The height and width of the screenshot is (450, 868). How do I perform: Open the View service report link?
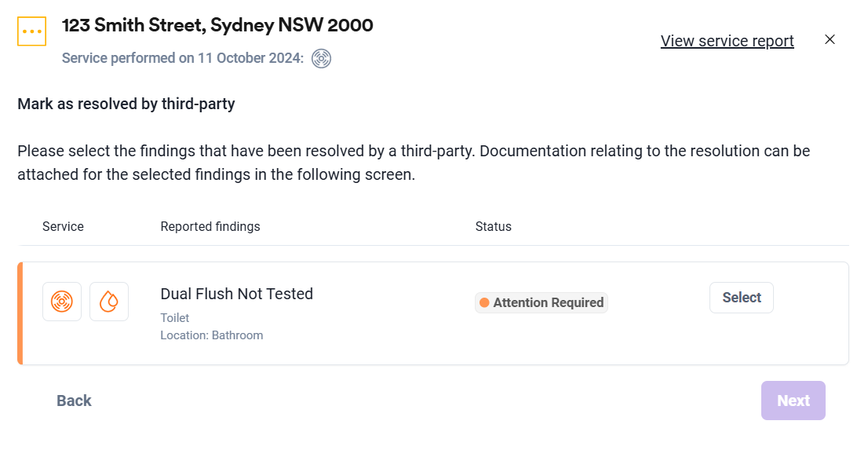coord(727,41)
